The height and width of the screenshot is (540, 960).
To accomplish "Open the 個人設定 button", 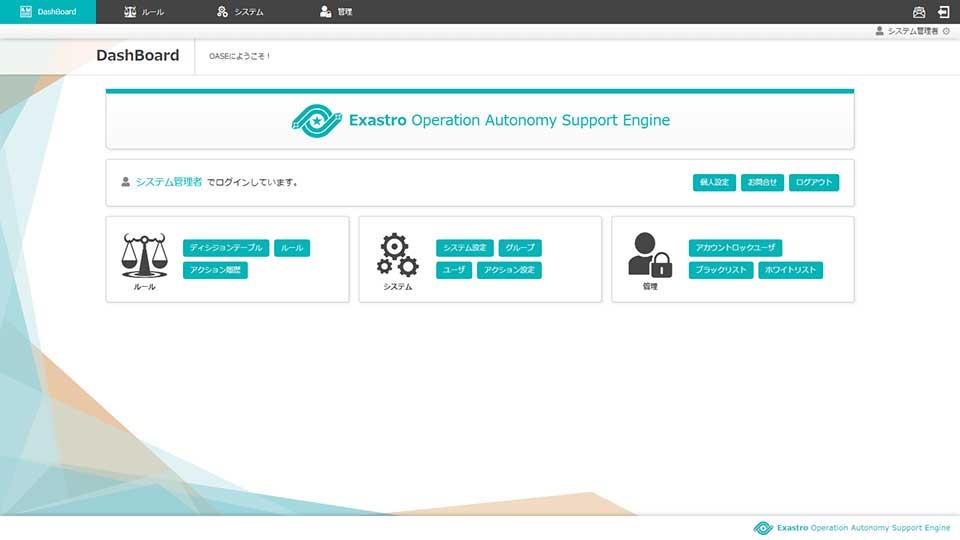I will pos(714,183).
